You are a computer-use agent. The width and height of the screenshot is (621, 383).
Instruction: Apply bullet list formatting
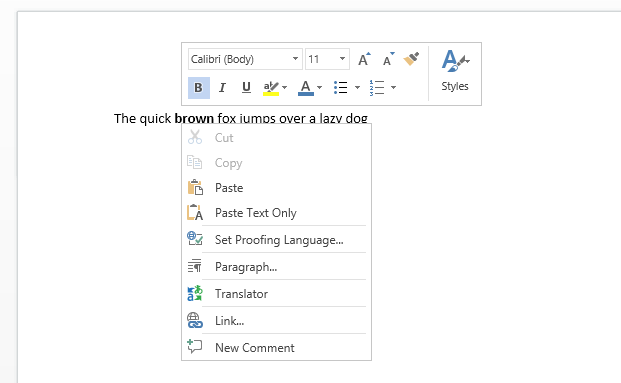(340, 88)
